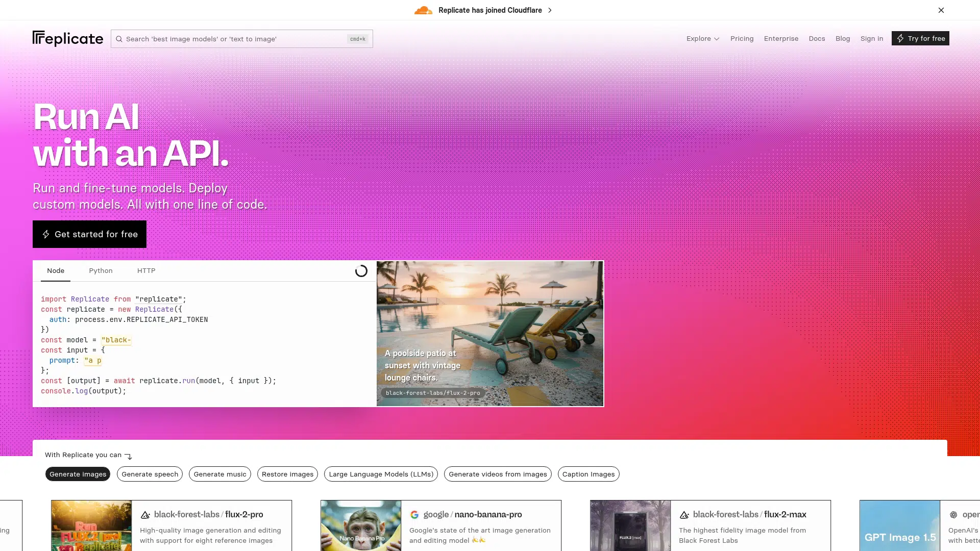The image size is (980, 551).
Task: Click the Replicate logo
Action: (x=67, y=38)
